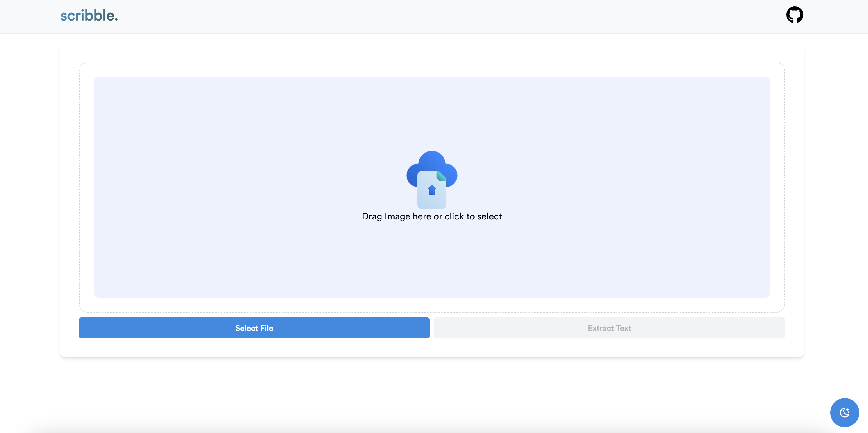Screen dimensions: 868x433
Task: Click the word "File" on blue button
Action: pyautogui.click(x=266, y=328)
